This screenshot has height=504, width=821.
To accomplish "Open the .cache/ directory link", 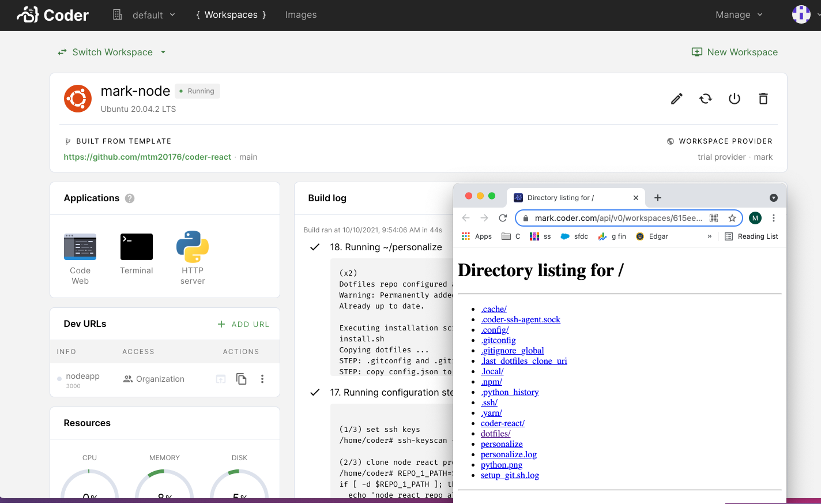I will 494,309.
